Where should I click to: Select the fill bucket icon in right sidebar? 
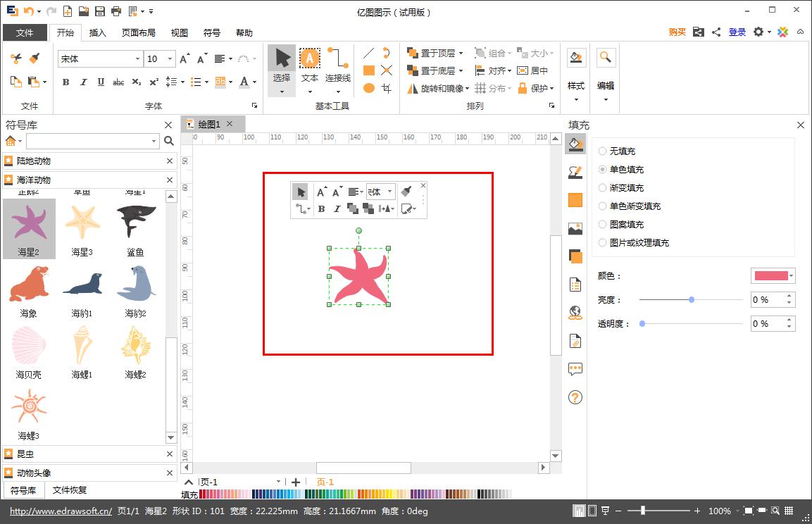pos(575,144)
